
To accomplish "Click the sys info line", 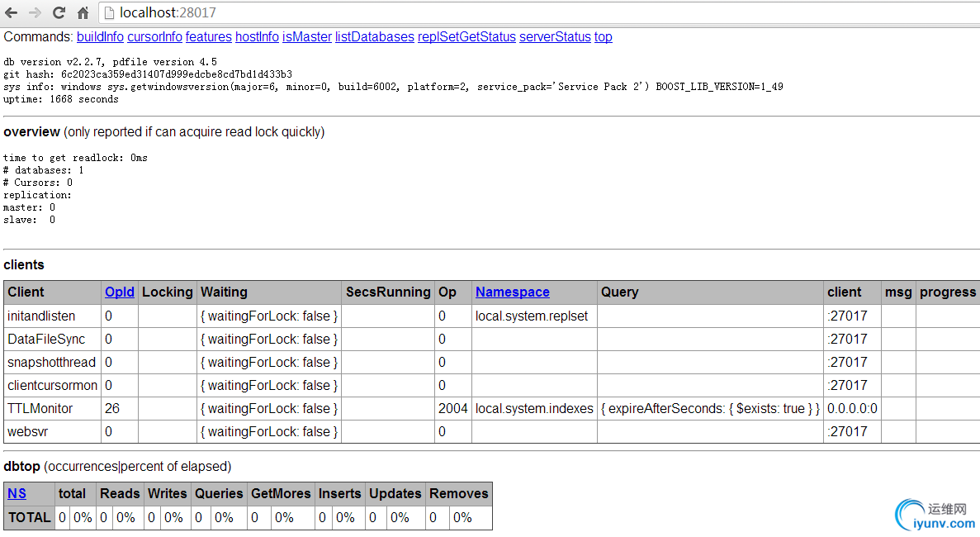I will click(393, 87).
